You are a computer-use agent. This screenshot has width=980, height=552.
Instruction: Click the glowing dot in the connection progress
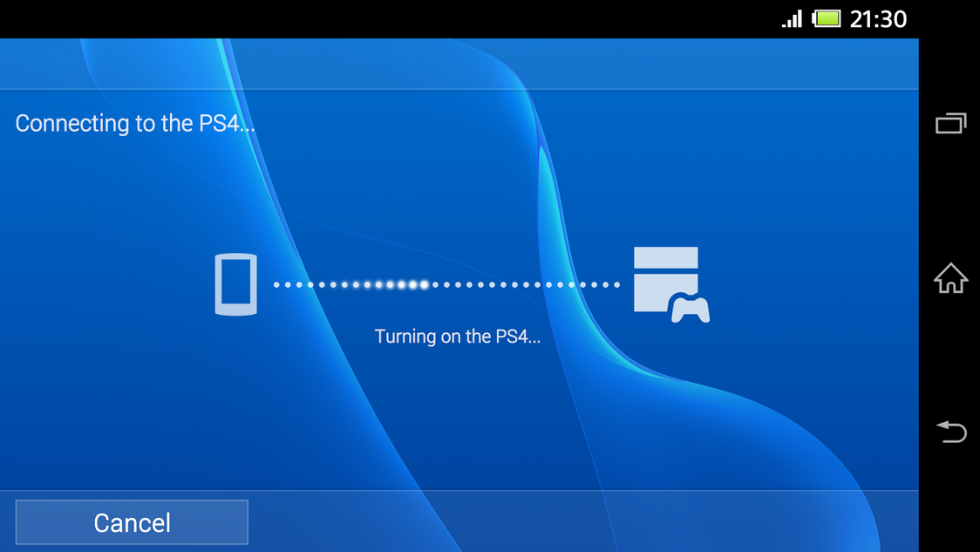tap(424, 284)
